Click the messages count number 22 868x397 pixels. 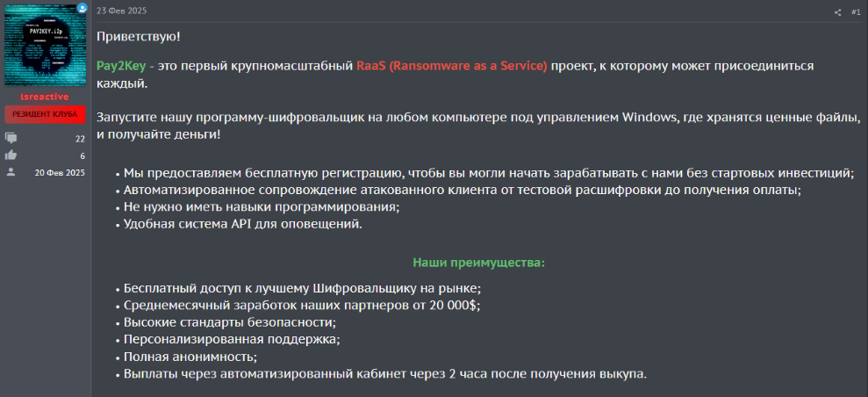click(x=79, y=139)
